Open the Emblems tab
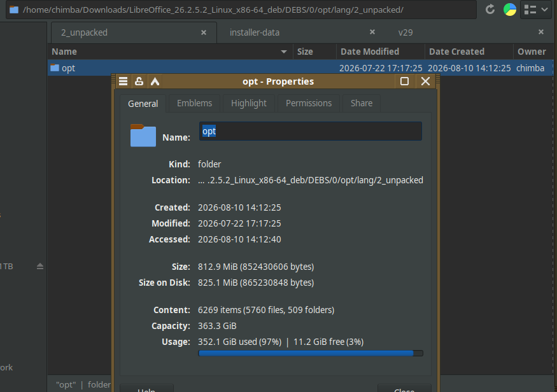This screenshot has height=392, width=557. click(x=194, y=103)
